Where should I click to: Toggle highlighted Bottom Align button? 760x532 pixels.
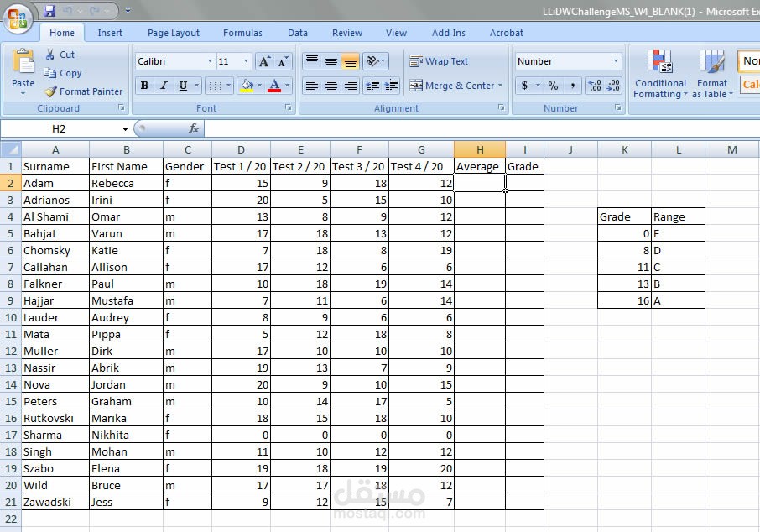[x=350, y=61]
